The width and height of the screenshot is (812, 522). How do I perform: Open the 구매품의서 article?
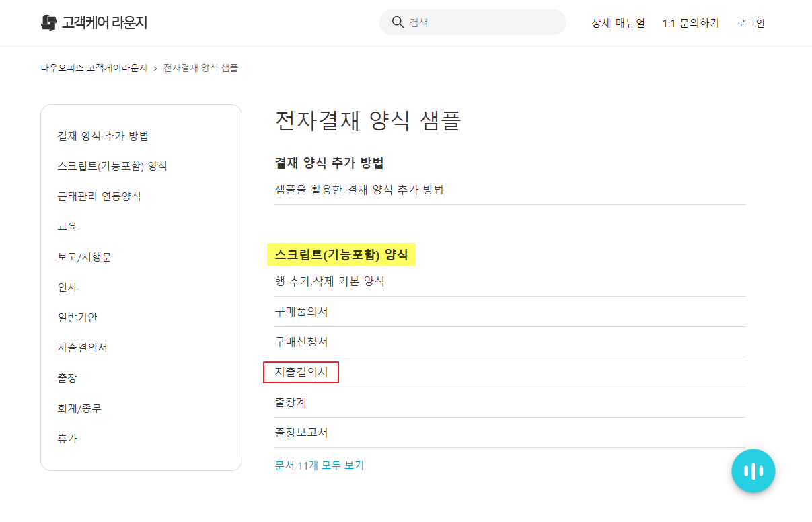click(301, 311)
